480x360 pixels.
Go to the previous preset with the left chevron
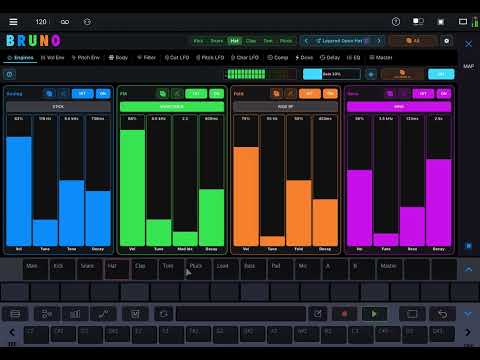(x=306, y=41)
